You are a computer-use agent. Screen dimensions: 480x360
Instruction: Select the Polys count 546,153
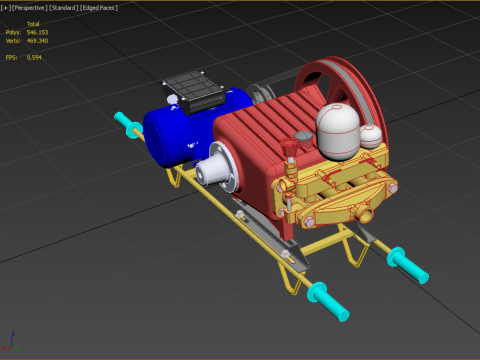tap(37, 32)
